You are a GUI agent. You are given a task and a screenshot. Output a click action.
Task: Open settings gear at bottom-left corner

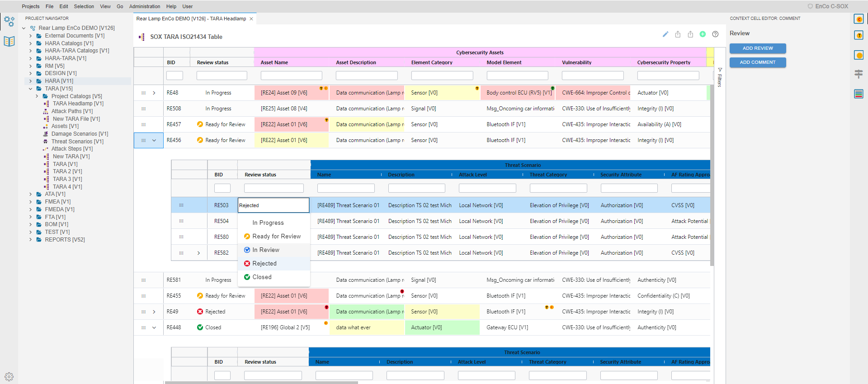click(x=9, y=376)
